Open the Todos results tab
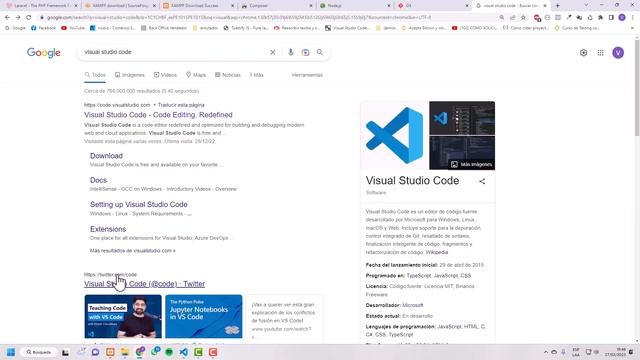Screen dimensions: 640x360 [95, 75]
